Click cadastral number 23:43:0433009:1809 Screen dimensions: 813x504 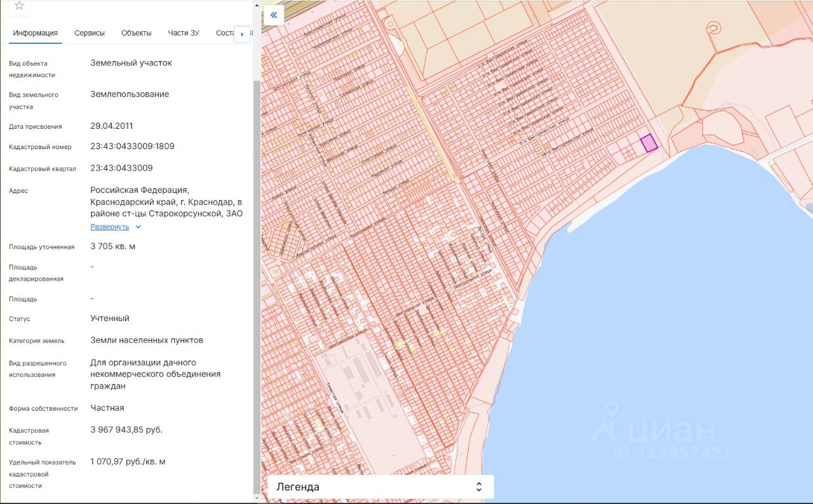132,147
